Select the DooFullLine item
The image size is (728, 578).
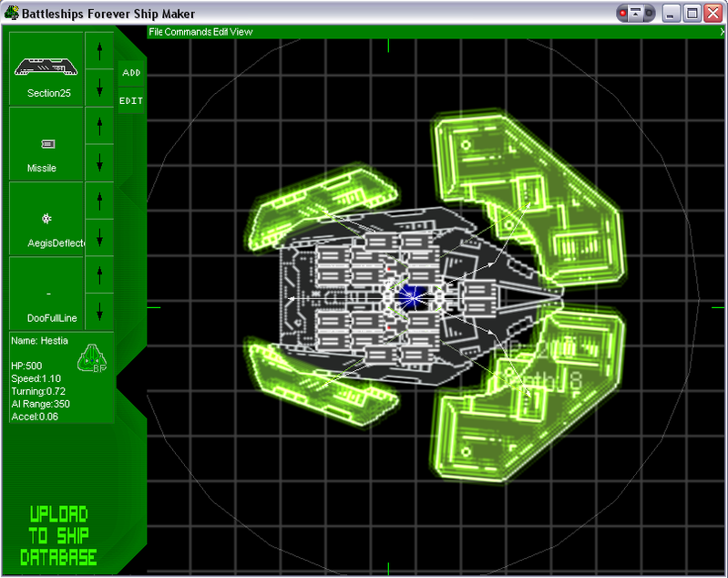46,294
